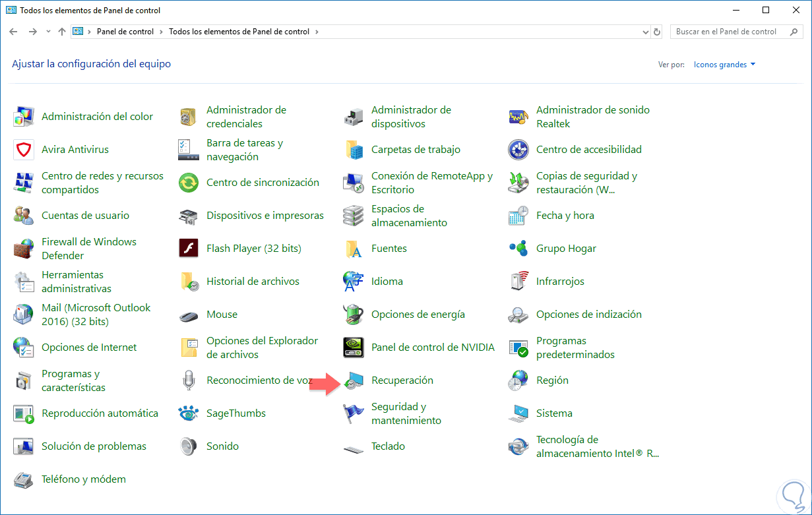Open the Región globe icon

(518, 380)
